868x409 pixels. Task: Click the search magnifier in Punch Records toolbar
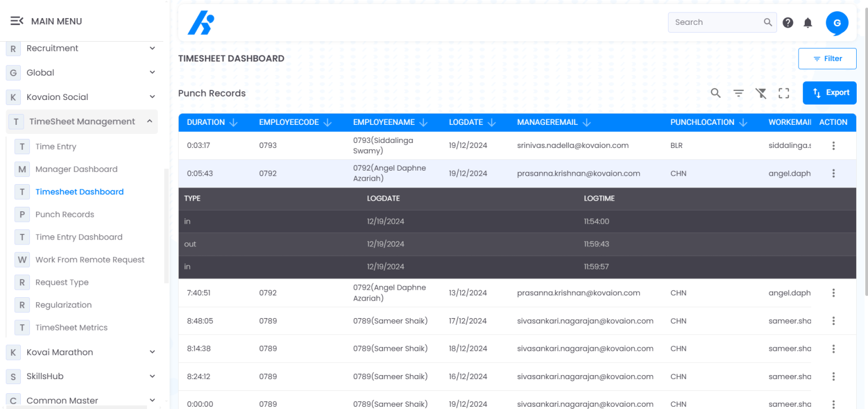(x=715, y=93)
